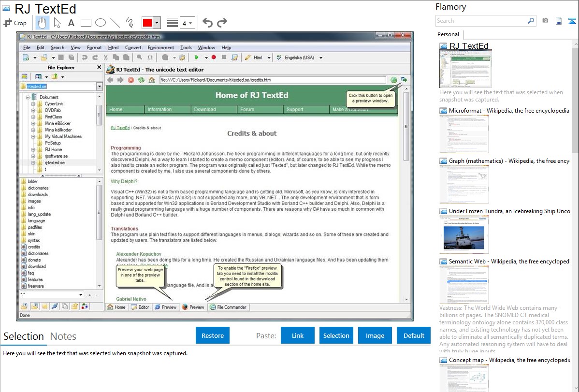Click the page document icon beside camera
Viewport: 579px width, 392px height.
pos(559,21)
